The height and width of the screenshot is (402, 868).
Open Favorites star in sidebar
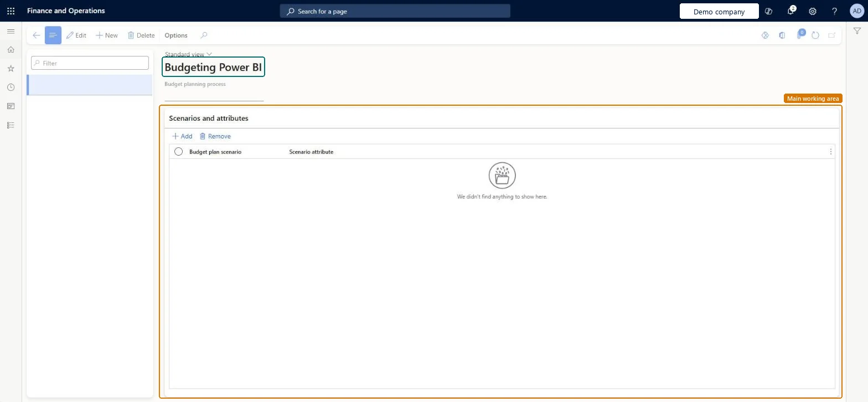coord(11,69)
